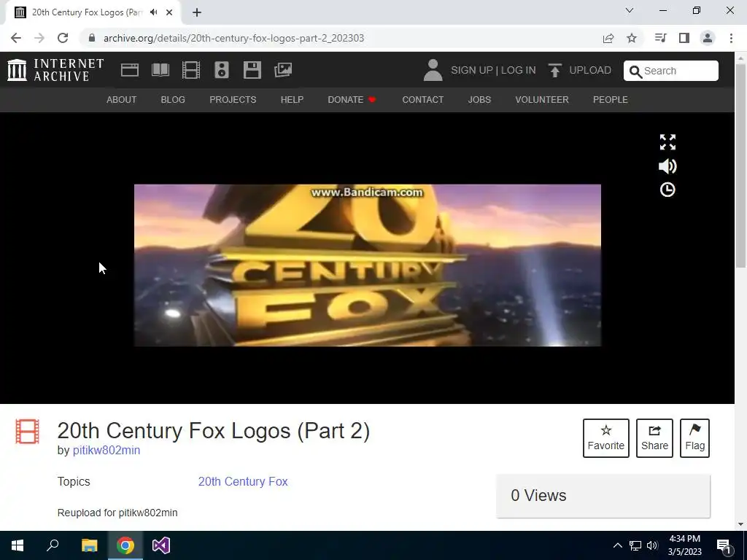
Task: Click the search magnifier icon
Action: point(635,71)
